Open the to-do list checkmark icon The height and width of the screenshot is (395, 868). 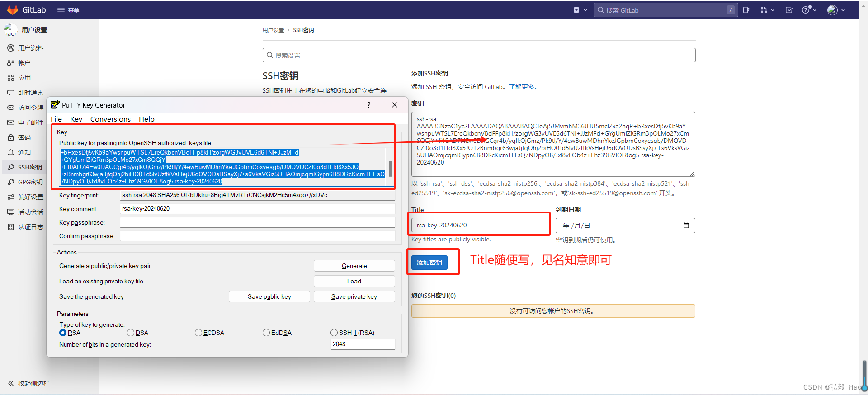point(789,10)
